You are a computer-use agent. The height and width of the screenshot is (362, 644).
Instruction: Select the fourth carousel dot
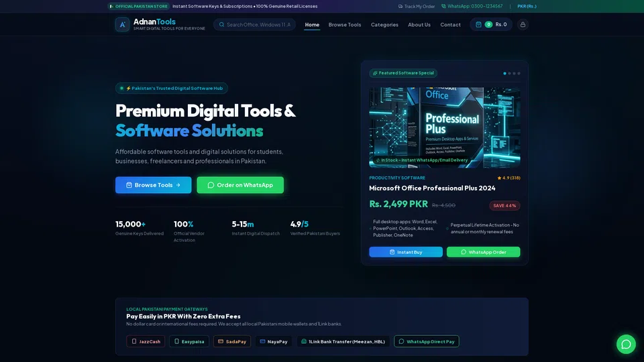(519, 74)
